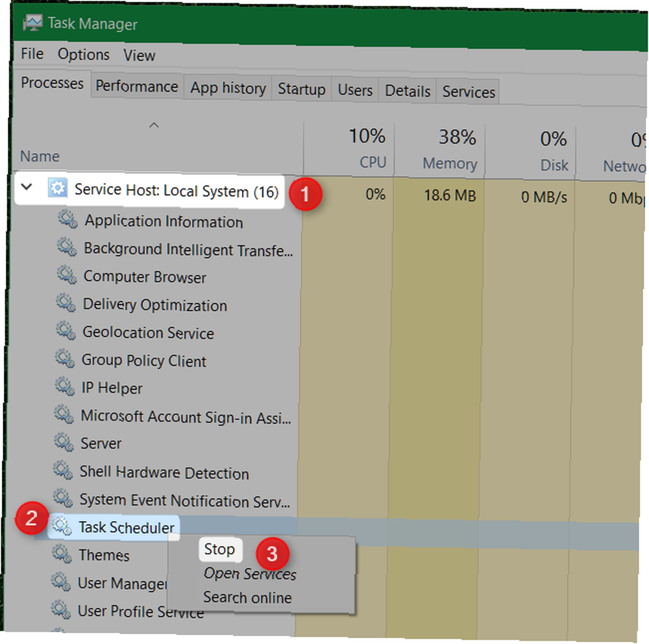
Task: Sort by the CPU column header
Action: pyautogui.click(x=373, y=162)
